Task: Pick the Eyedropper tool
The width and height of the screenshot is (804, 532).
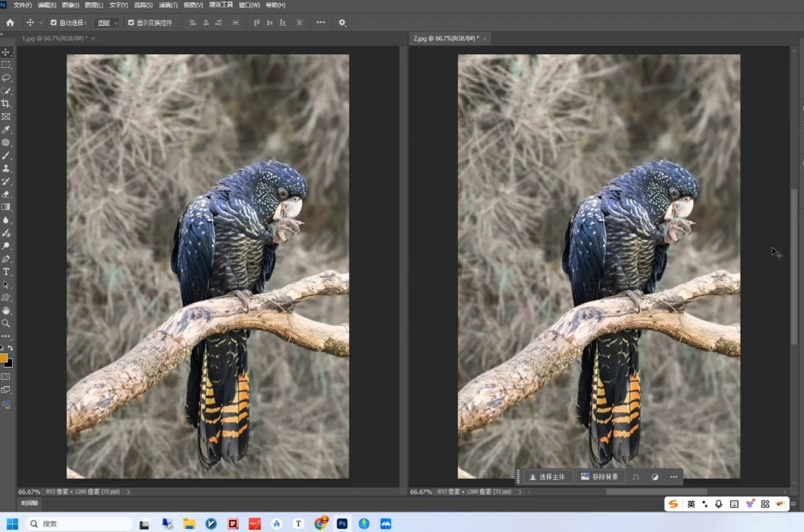Action: (x=6, y=130)
